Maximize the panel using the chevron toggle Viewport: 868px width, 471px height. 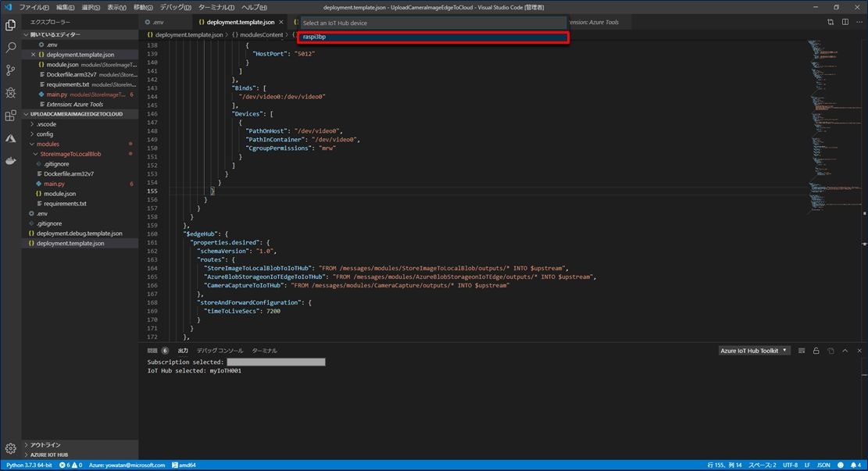tap(845, 351)
